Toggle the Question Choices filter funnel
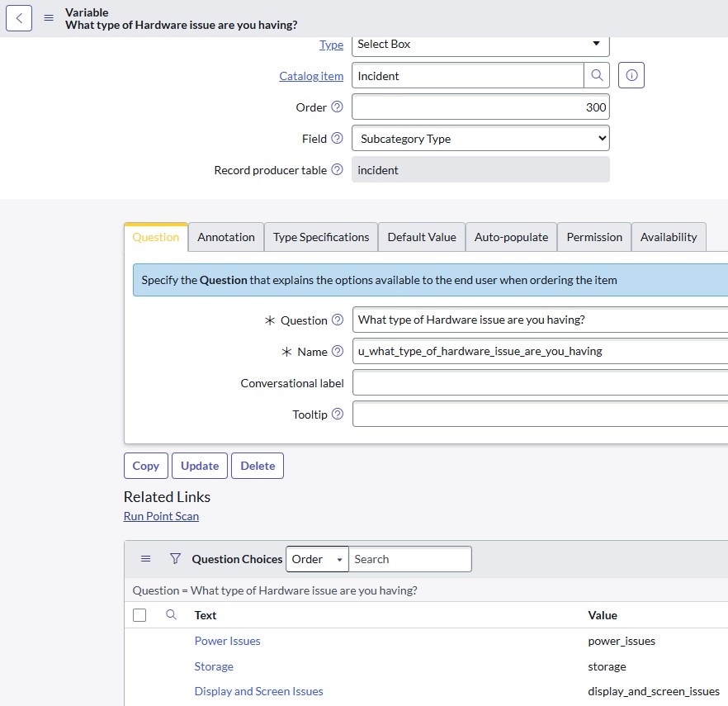The width and height of the screenshot is (728, 706). point(175,559)
